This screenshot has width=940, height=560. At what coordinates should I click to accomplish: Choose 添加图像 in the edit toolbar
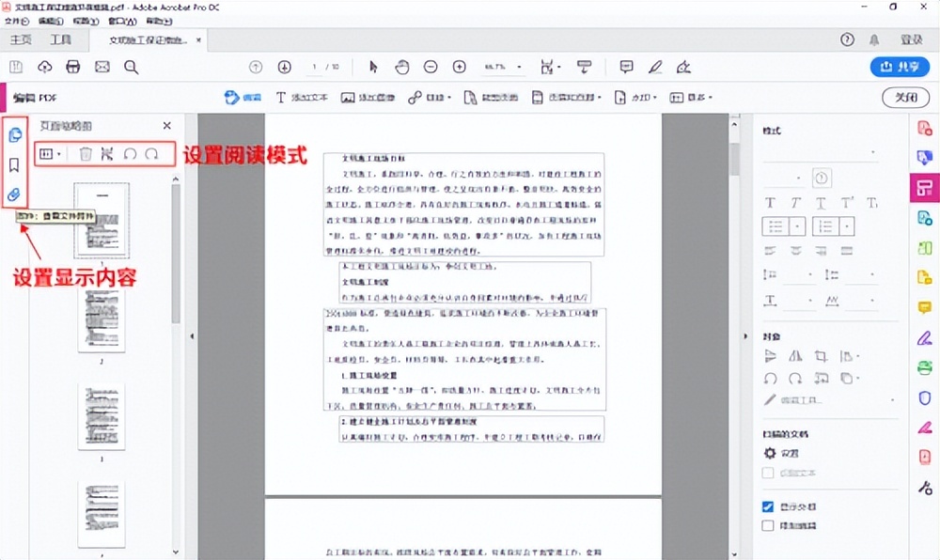point(368,98)
